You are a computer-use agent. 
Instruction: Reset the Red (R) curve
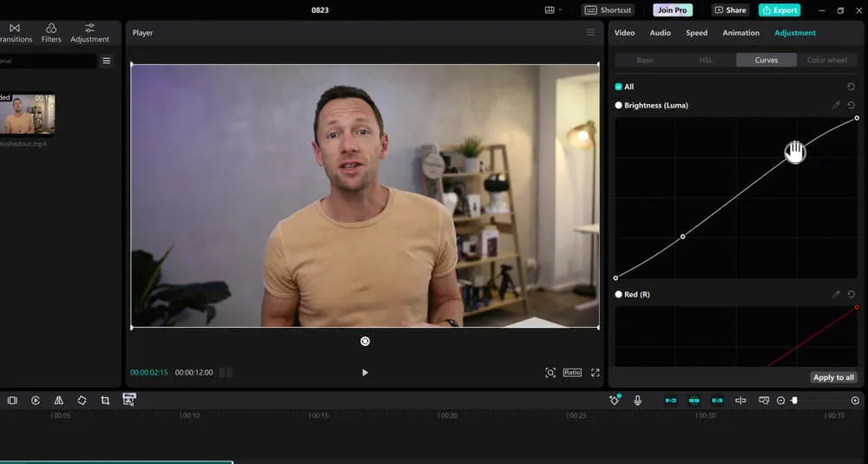852,295
